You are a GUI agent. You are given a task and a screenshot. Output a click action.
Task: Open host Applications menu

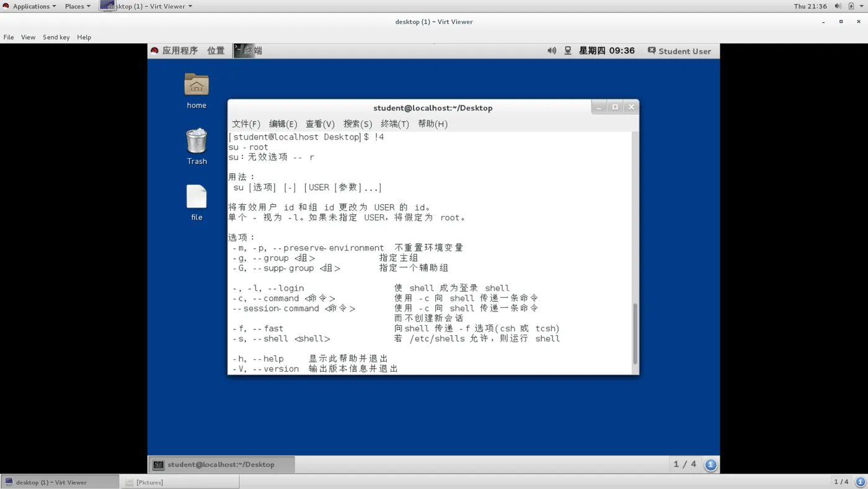click(x=29, y=6)
